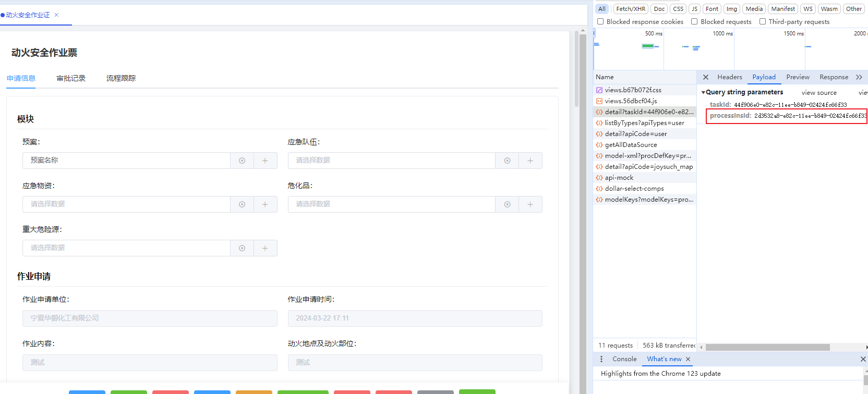Select dollar-select-comps request

[645, 189]
